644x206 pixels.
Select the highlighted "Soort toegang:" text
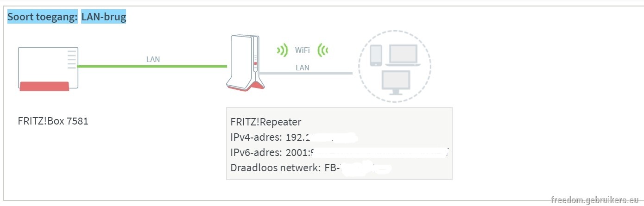click(42, 18)
